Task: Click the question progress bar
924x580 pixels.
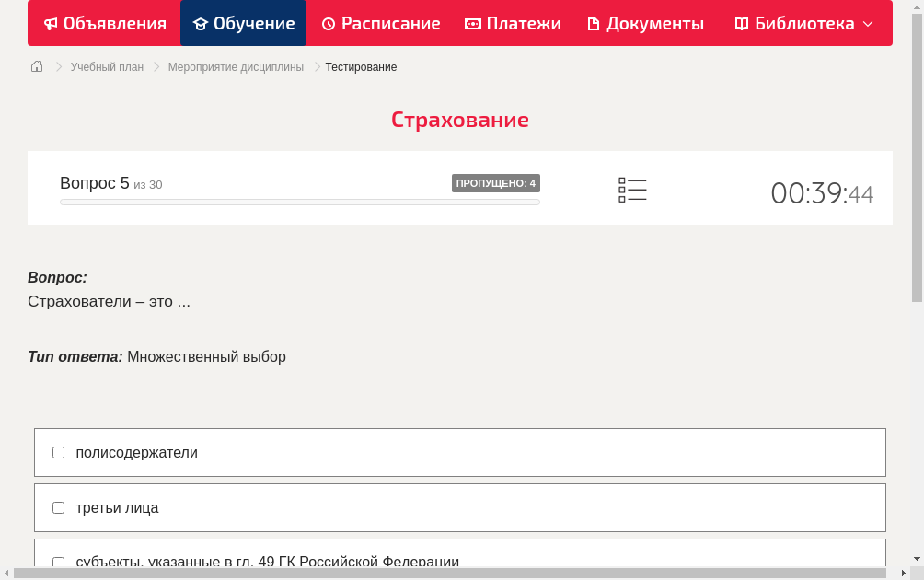Action: (299, 202)
